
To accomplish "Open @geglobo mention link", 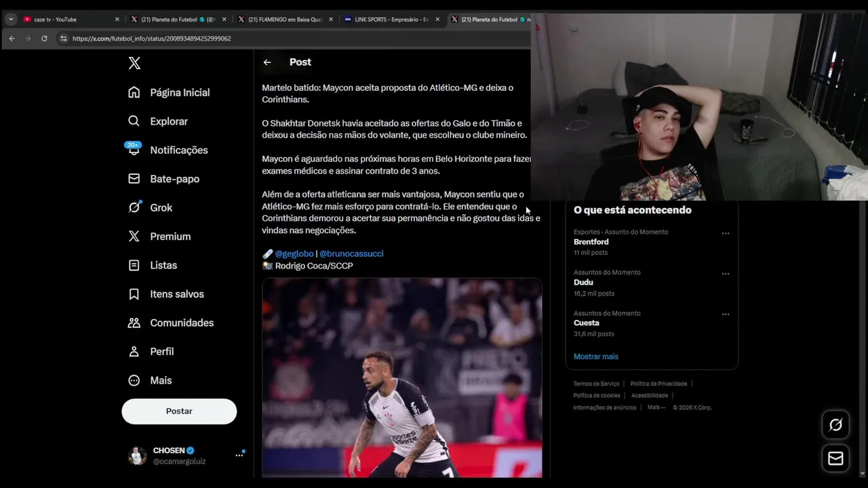I will click(294, 253).
